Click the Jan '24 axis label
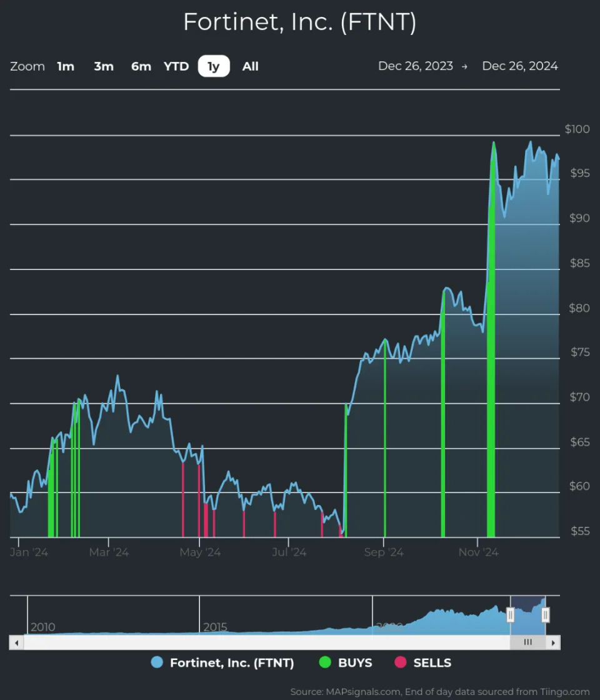Image resolution: width=600 pixels, height=700 pixels. pyautogui.click(x=29, y=552)
